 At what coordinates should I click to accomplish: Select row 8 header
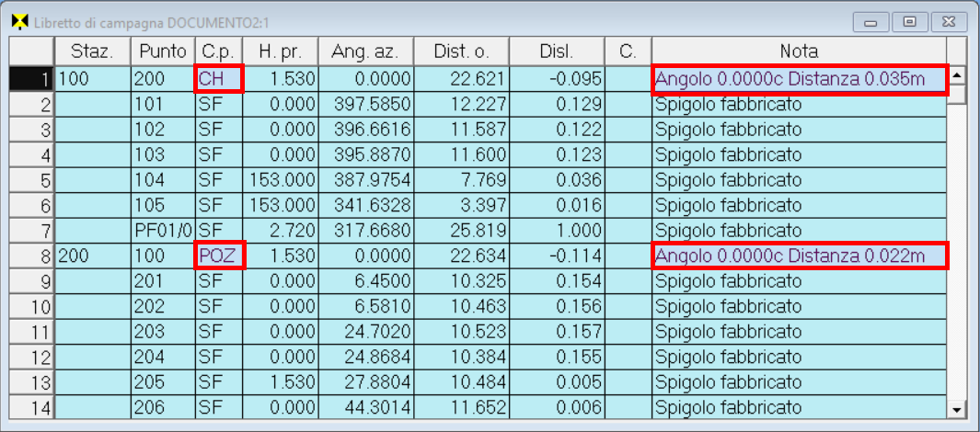click(x=32, y=255)
